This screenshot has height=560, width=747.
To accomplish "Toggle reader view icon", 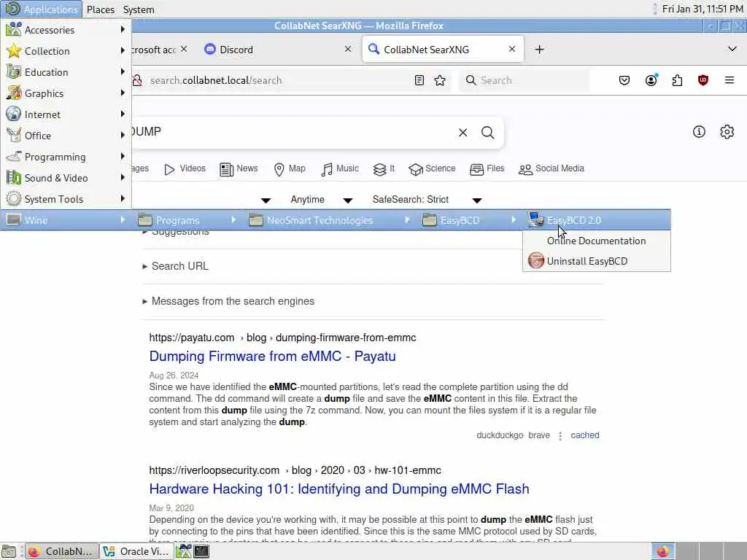I will click(x=419, y=80).
